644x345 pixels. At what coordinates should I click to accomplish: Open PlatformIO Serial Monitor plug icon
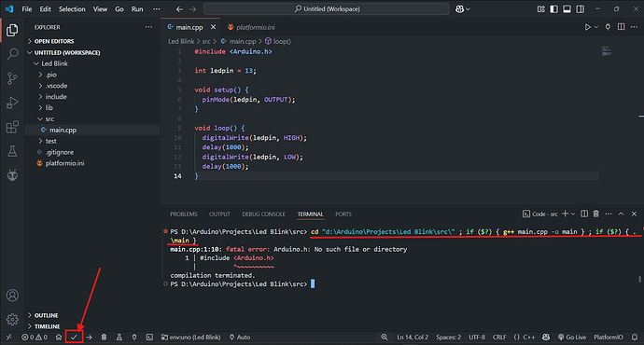[x=134, y=338]
